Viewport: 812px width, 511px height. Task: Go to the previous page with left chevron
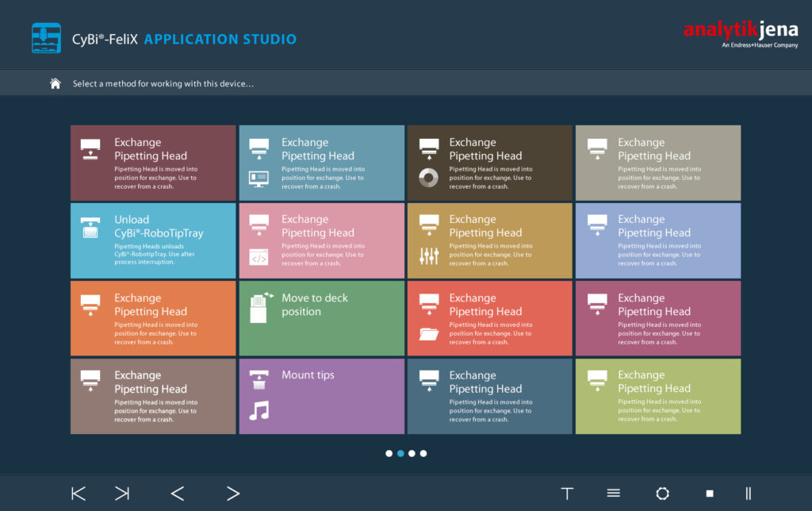click(x=178, y=494)
